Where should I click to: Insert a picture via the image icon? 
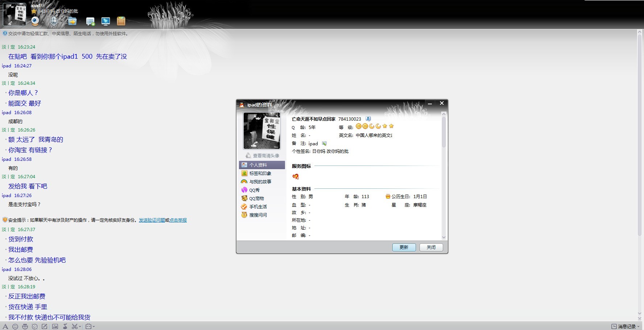tap(55, 326)
